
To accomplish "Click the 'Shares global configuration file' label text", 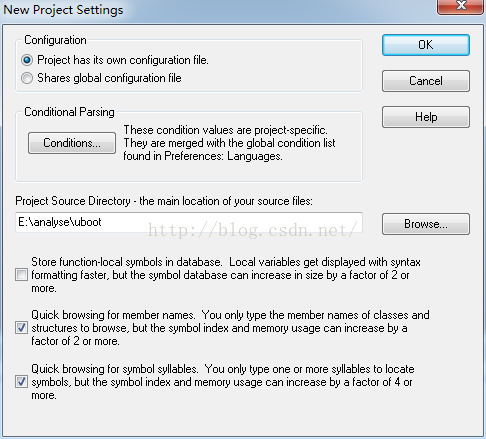I will tap(109, 78).
